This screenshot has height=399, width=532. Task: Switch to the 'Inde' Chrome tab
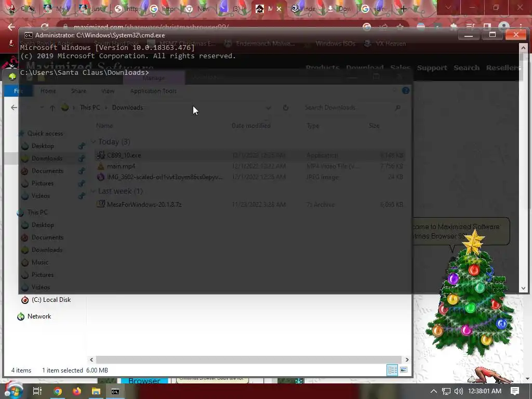(304, 9)
